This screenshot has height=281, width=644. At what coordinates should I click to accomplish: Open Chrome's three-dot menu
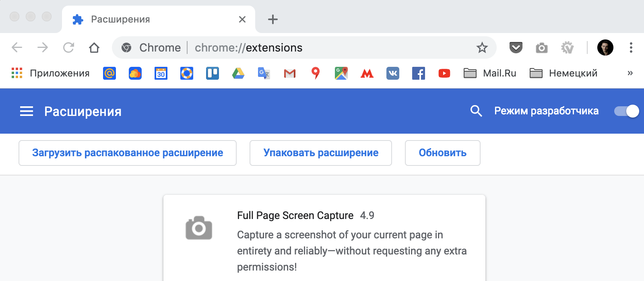coord(631,48)
